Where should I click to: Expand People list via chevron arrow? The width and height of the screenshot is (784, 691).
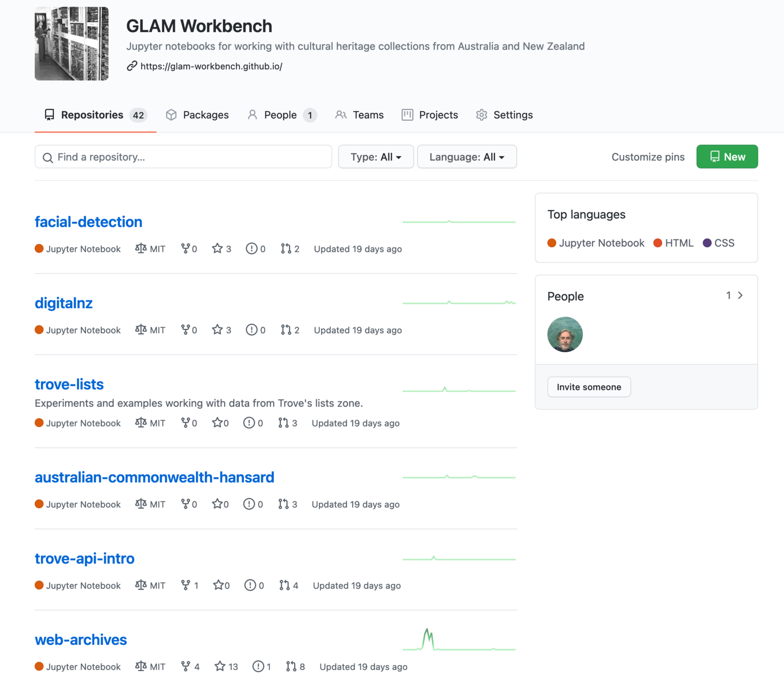740,295
